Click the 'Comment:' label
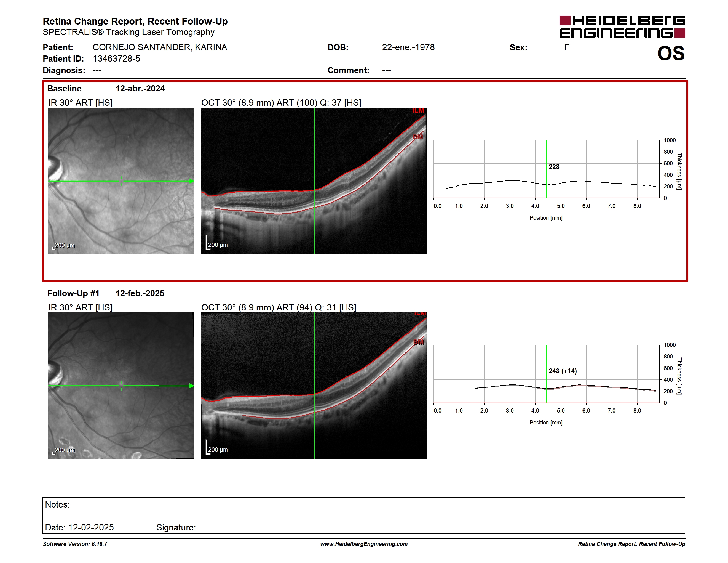Screen dimensions: 728x563 coord(348,70)
